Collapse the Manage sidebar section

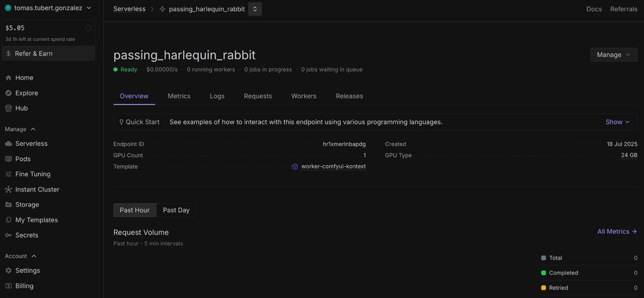point(20,129)
